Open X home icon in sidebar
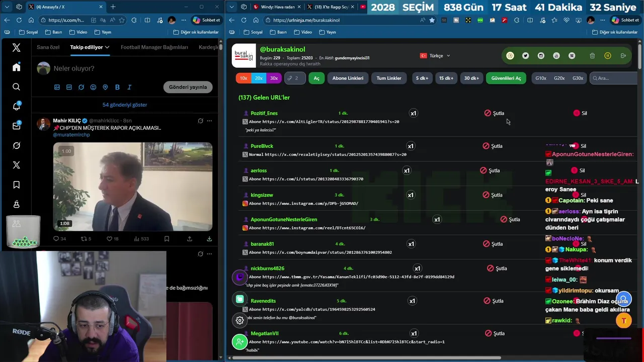644x362 pixels. (x=17, y=67)
